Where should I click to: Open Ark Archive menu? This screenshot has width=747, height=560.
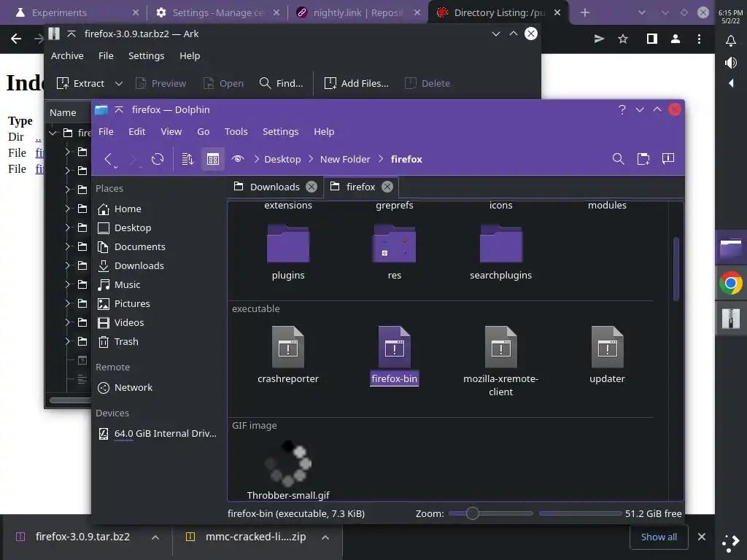point(67,55)
